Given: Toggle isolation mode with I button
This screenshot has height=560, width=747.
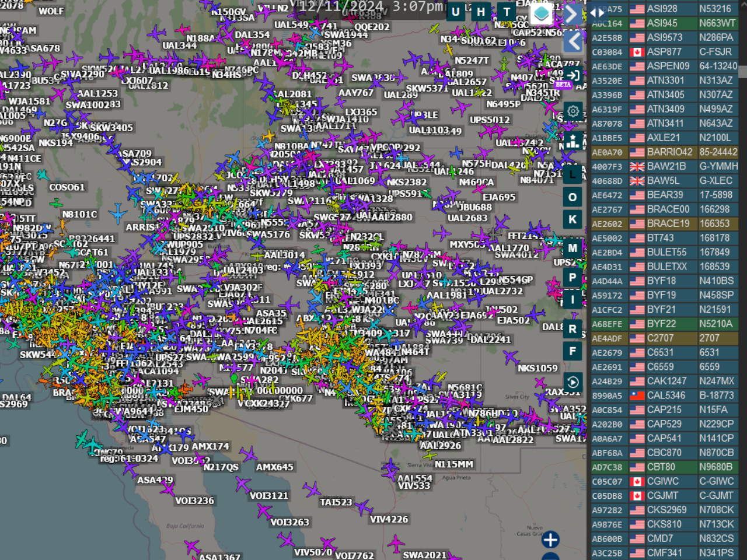Looking at the screenshot, I should pos(573,300).
